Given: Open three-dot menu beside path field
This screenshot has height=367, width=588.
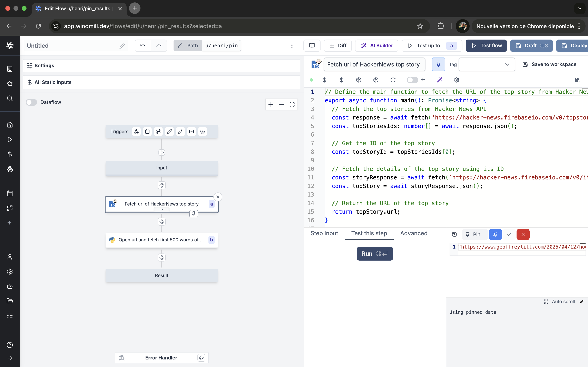Looking at the screenshot, I should coord(292,46).
